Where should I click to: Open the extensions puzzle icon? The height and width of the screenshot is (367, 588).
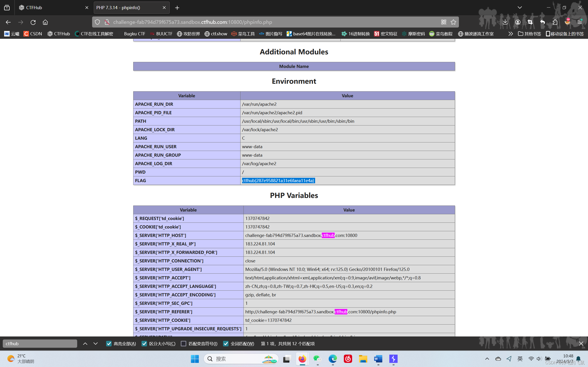[x=555, y=22]
